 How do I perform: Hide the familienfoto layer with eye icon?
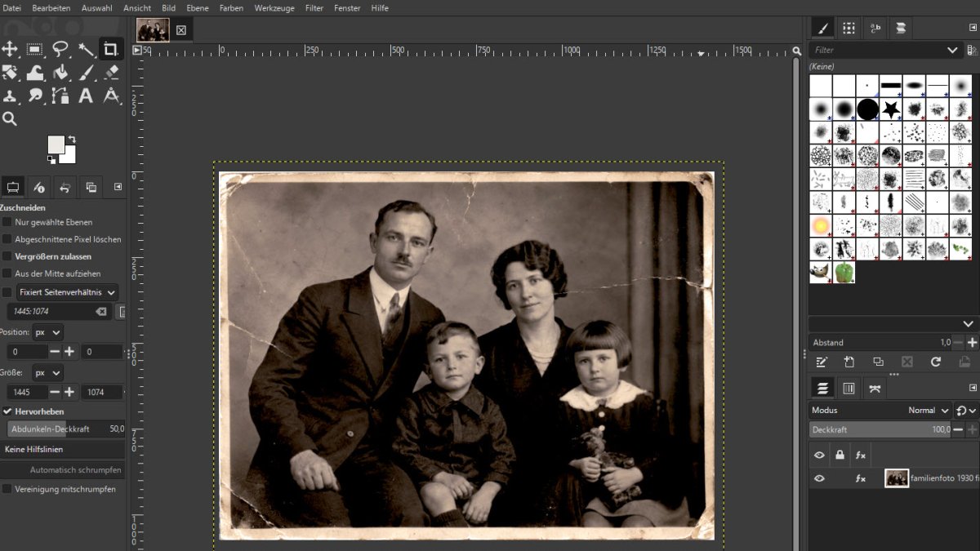point(819,478)
